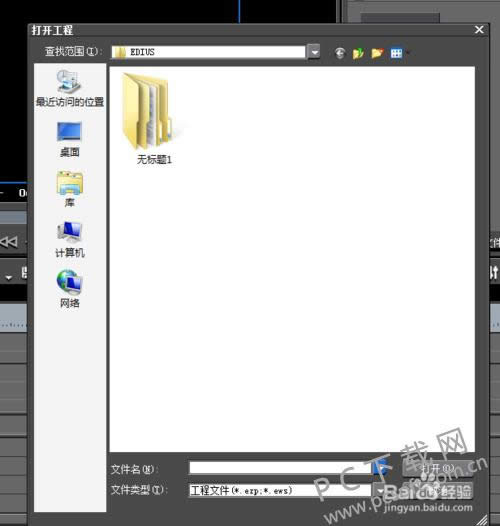Click the rewind playback button

coord(9,242)
